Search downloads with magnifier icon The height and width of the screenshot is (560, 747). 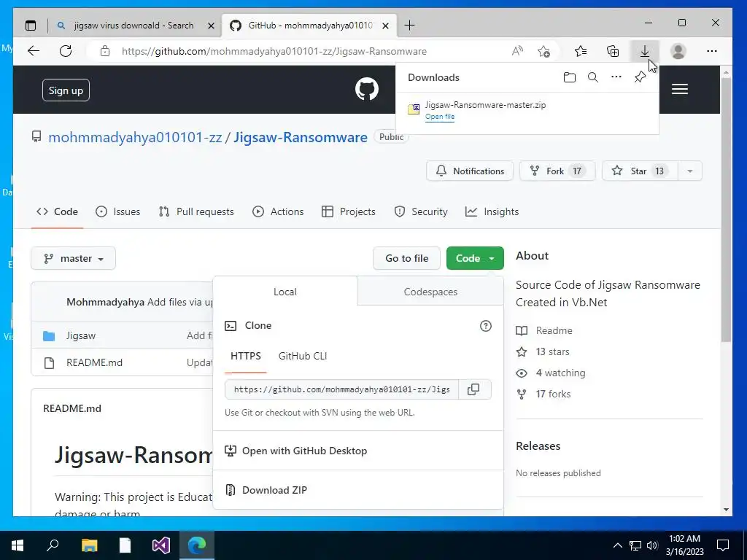coord(592,77)
